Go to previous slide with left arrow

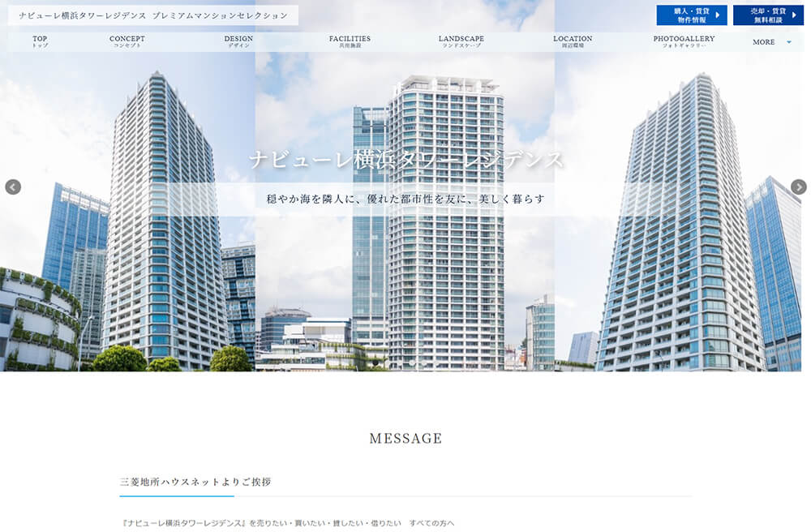(x=13, y=187)
